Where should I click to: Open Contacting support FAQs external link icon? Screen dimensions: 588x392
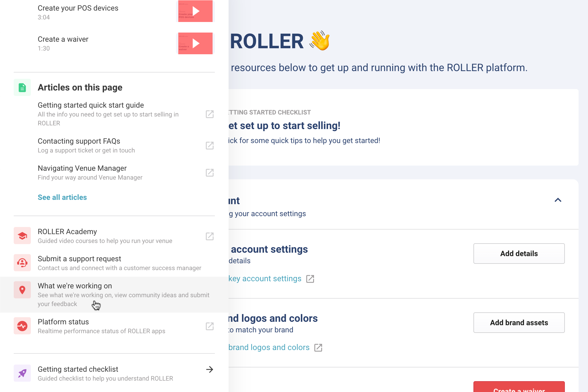[210, 146]
